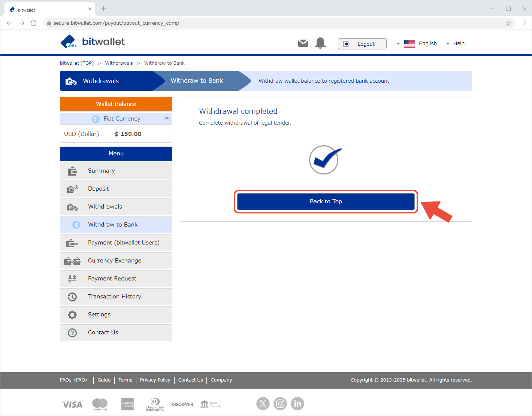Go forward with browser forward arrow
This screenshot has height=416, width=532.
(x=21, y=23)
